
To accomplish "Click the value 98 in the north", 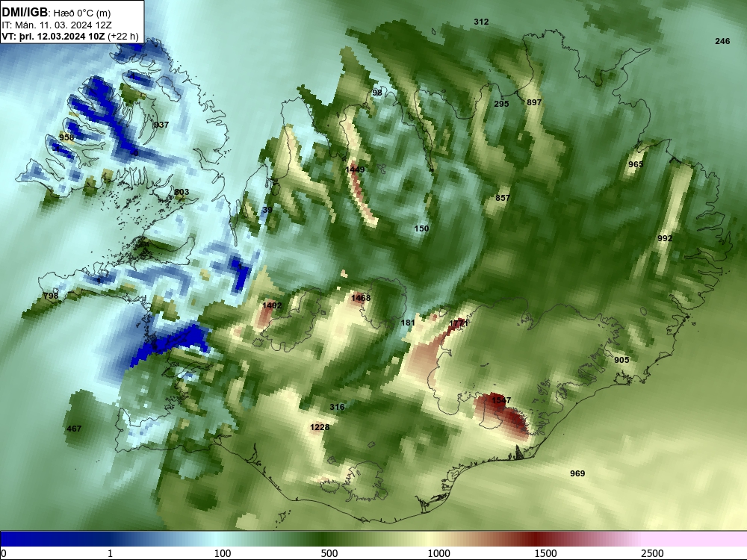I will point(376,93).
